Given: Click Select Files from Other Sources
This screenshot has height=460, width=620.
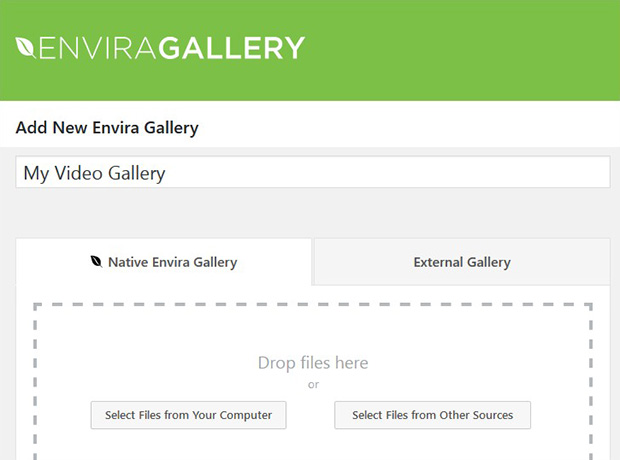Looking at the screenshot, I should 433,415.
